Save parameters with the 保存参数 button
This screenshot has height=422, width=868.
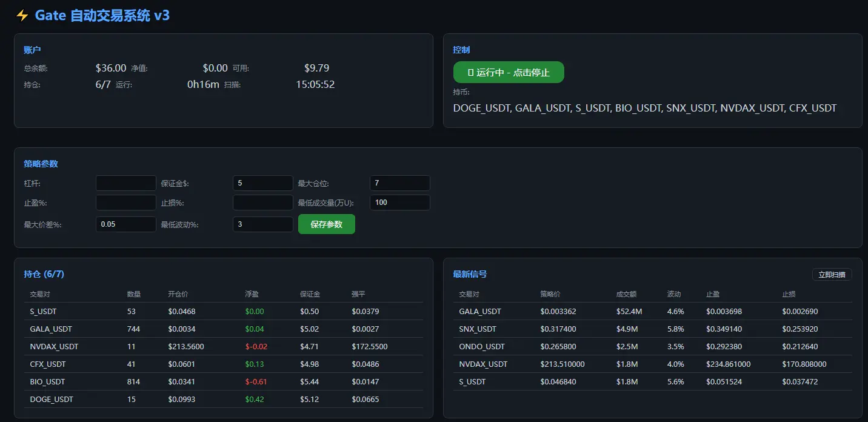click(327, 224)
